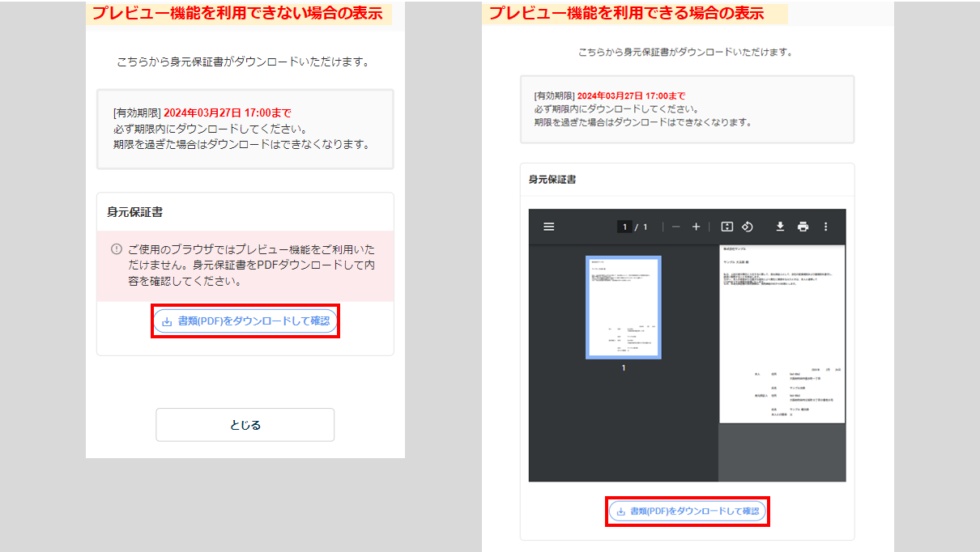This screenshot has width=980, height=552.
Task: Download PDF via button under browser warning
Action: pos(245,321)
